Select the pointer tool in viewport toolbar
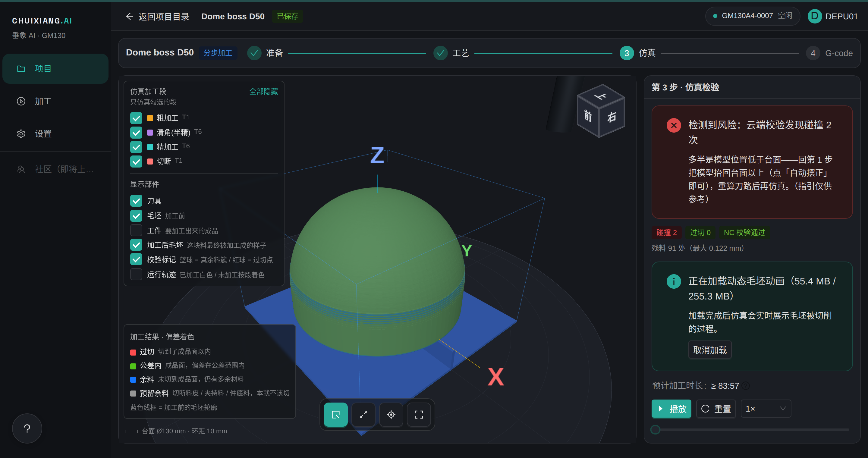Image resolution: width=868 pixels, height=458 pixels. point(336,415)
